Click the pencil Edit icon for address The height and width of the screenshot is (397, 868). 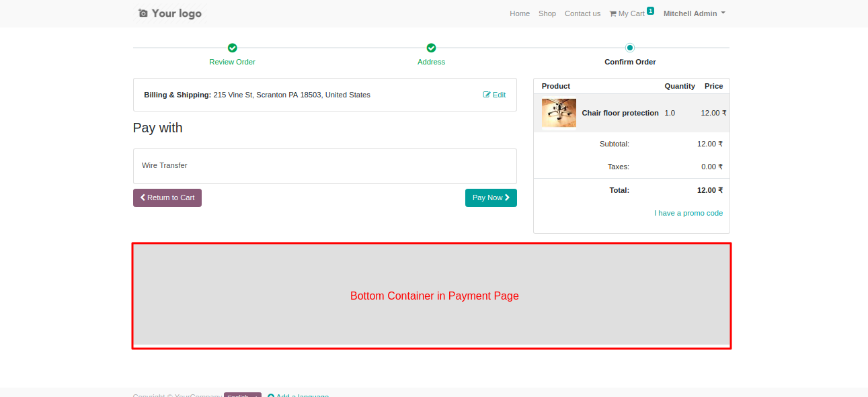pos(487,95)
